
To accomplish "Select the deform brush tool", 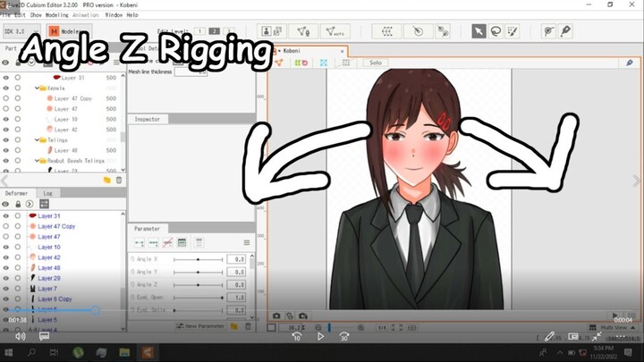I will pos(513,31).
